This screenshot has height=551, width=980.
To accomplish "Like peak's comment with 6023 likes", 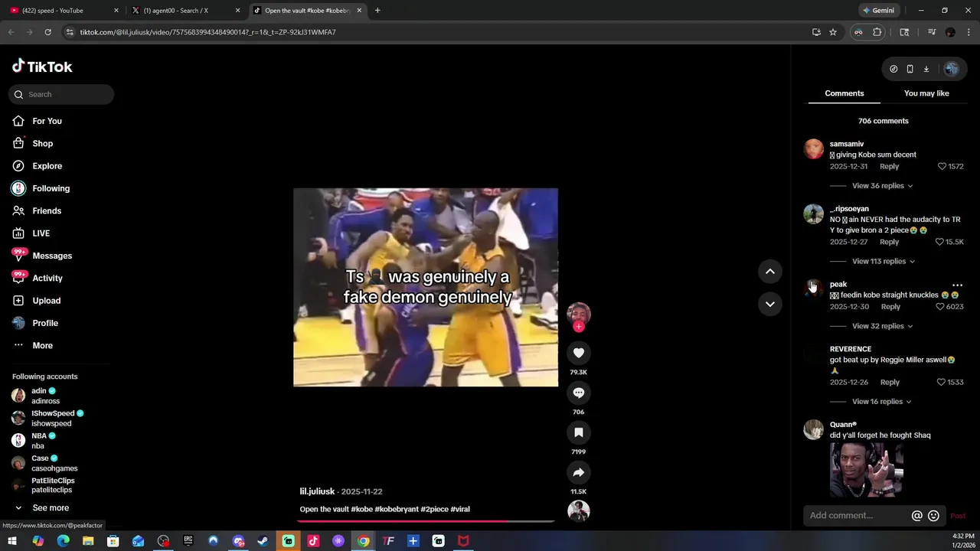I will pyautogui.click(x=940, y=307).
